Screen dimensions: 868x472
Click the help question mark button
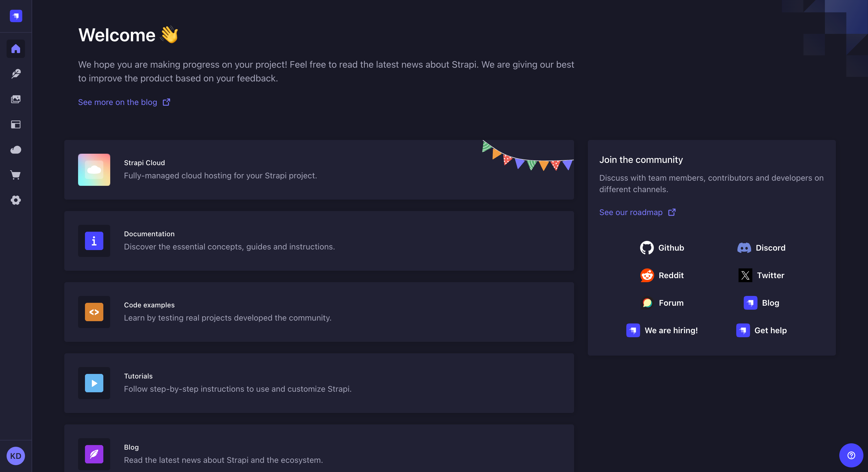(851, 455)
